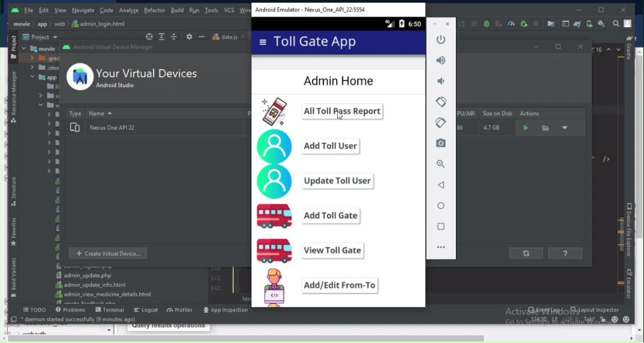Take an emulator screenshot with camera icon
Image resolution: width=644 pixels, height=343 pixels.
441,143
